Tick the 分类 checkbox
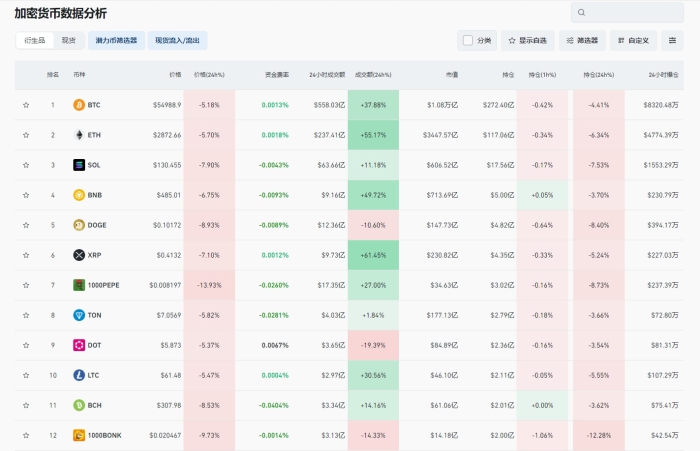Viewport: 700px width, 451px height. [x=467, y=41]
